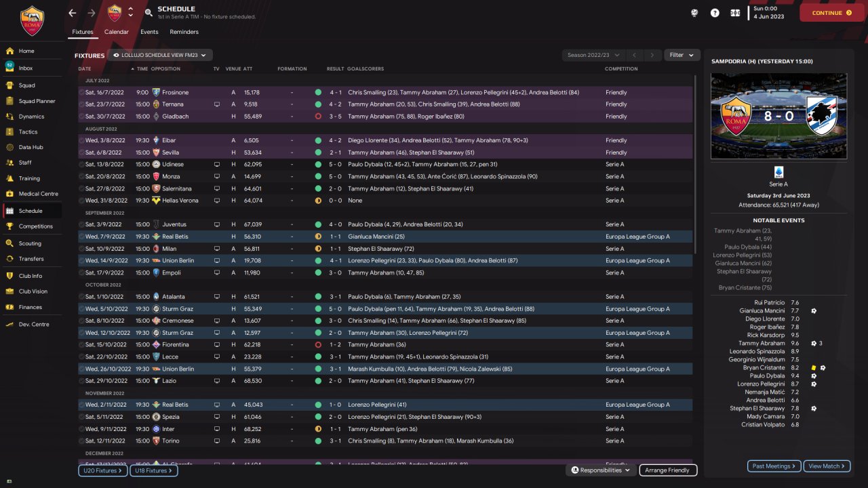Tick the select circle for Juventus fixture
This screenshot has width=868, height=488.
pyautogui.click(x=81, y=224)
